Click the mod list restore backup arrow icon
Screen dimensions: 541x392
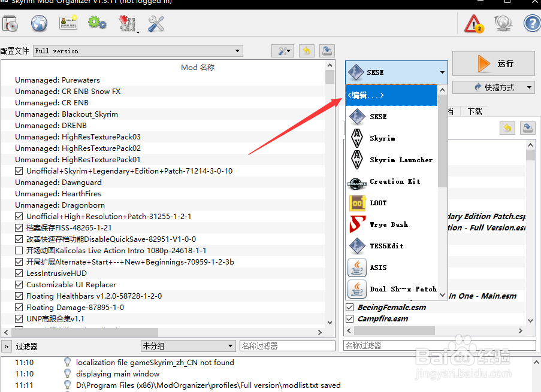pyautogui.click(x=306, y=51)
